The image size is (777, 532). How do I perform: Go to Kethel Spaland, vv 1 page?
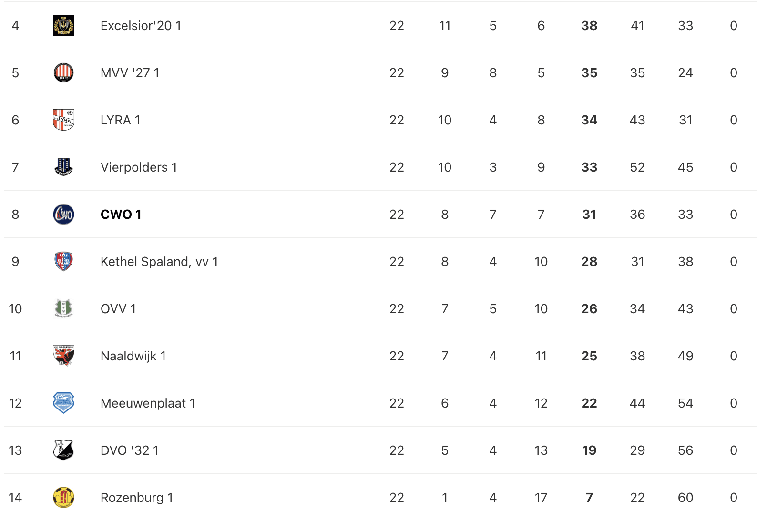pyautogui.click(x=159, y=262)
